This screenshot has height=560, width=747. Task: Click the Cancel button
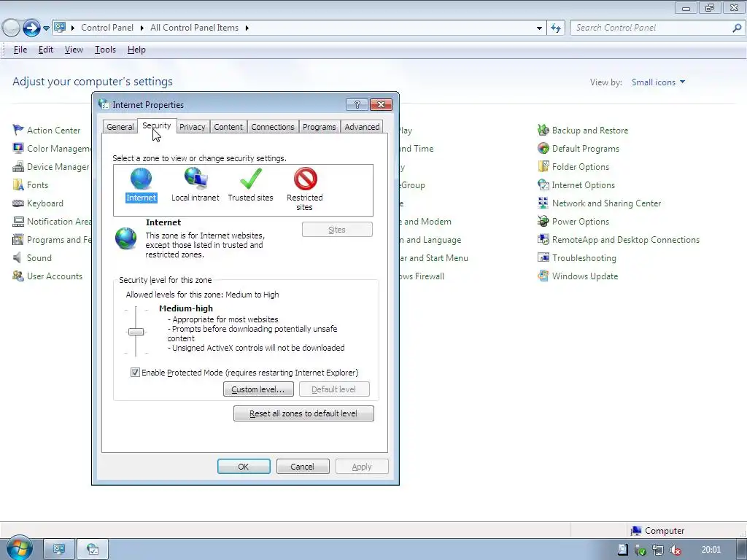[x=303, y=467]
